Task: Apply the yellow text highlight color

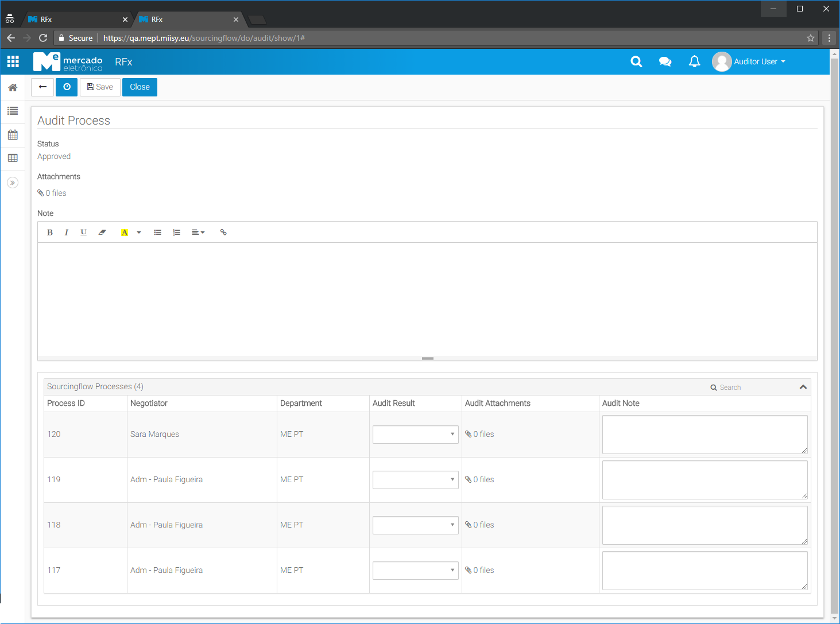Action: click(x=125, y=232)
